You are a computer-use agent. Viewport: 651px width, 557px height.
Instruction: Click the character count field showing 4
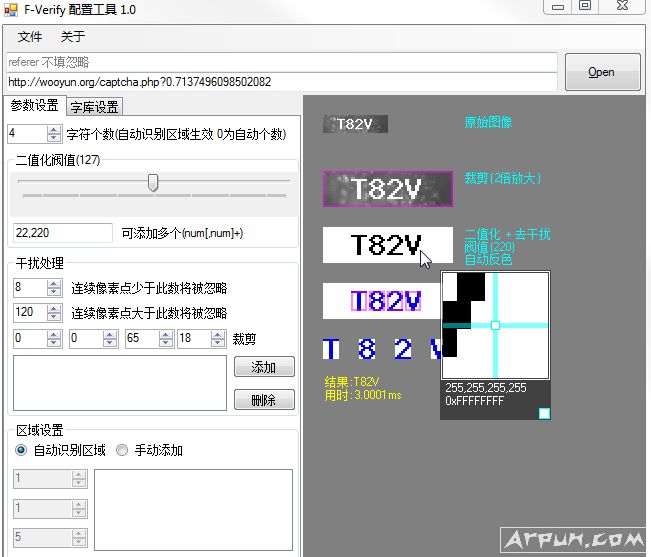(27, 134)
